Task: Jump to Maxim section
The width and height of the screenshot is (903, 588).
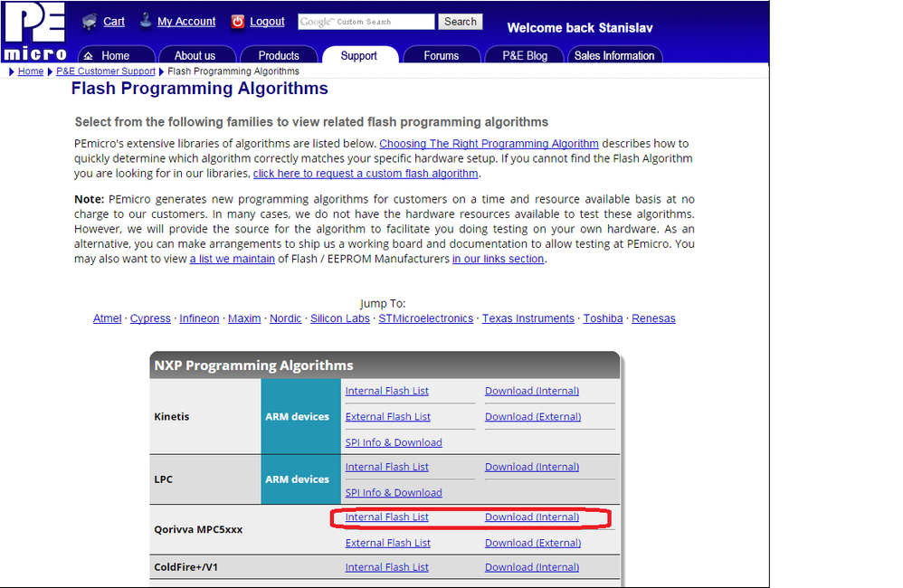Action: pos(244,318)
